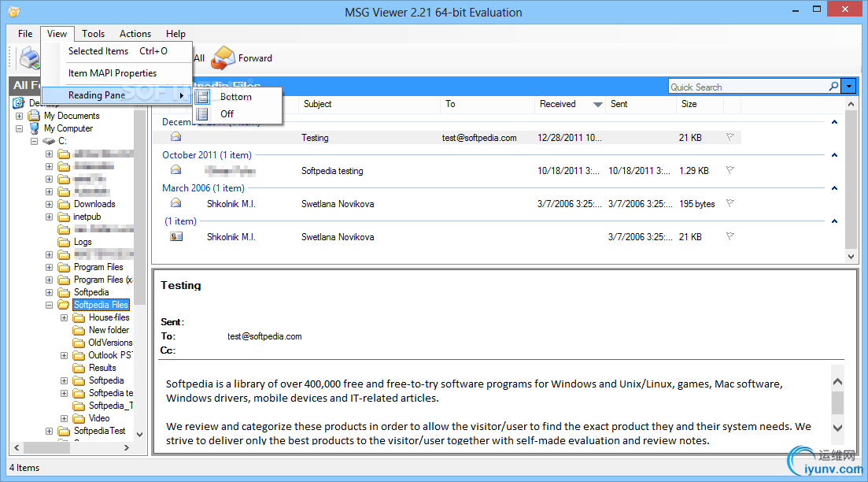This screenshot has width=868, height=482.
Task: Click envelope icon of Softpedia testing message
Action: pyautogui.click(x=176, y=170)
